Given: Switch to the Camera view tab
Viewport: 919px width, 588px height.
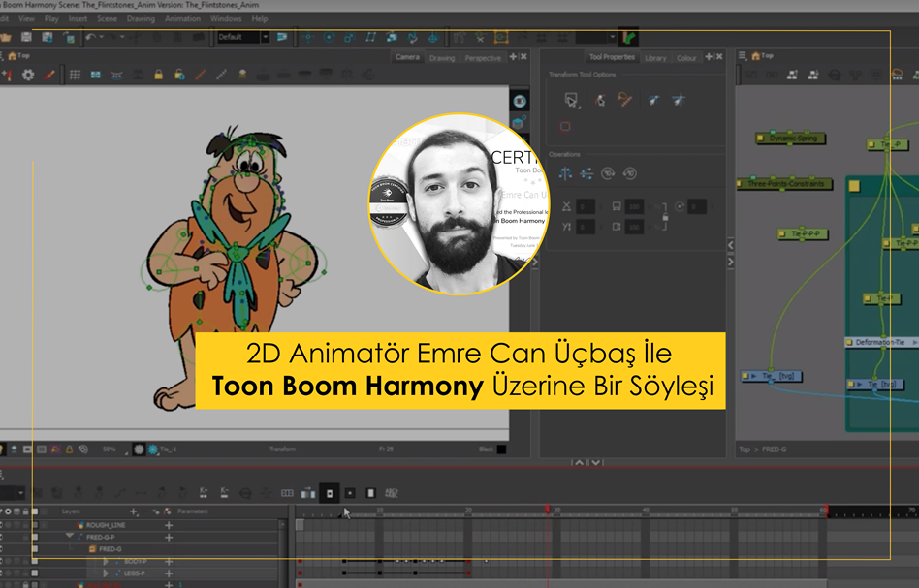Looking at the screenshot, I should pos(407,57).
